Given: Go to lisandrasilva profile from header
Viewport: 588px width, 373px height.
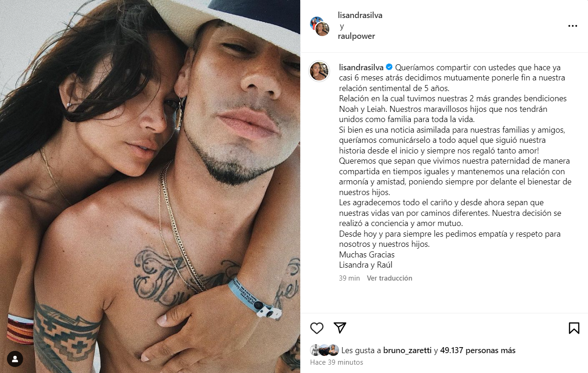Looking at the screenshot, I should [x=360, y=15].
